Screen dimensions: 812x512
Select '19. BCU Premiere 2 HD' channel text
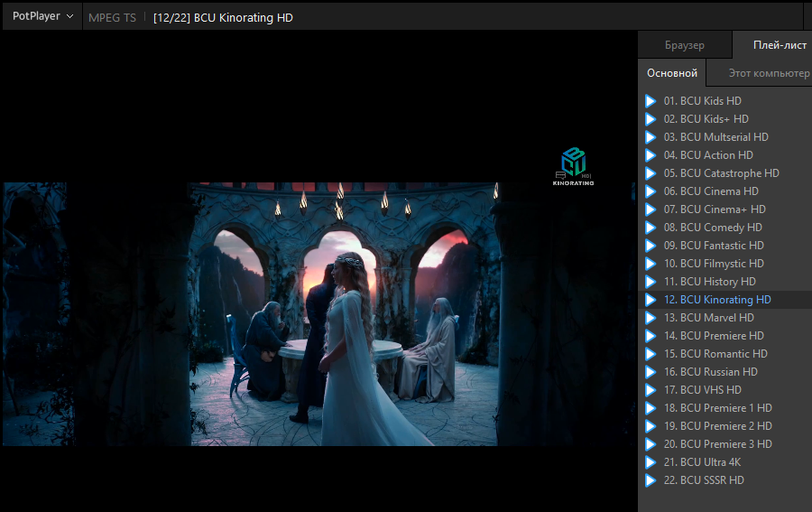click(x=718, y=426)
